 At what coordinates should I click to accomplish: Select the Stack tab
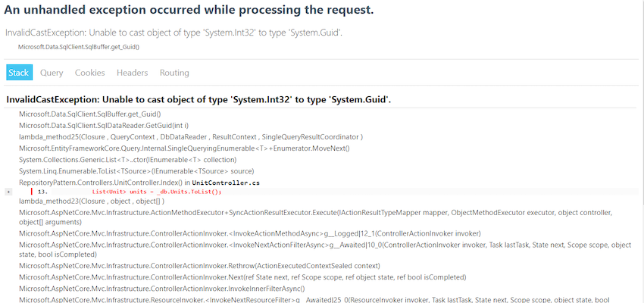(19, 73)
